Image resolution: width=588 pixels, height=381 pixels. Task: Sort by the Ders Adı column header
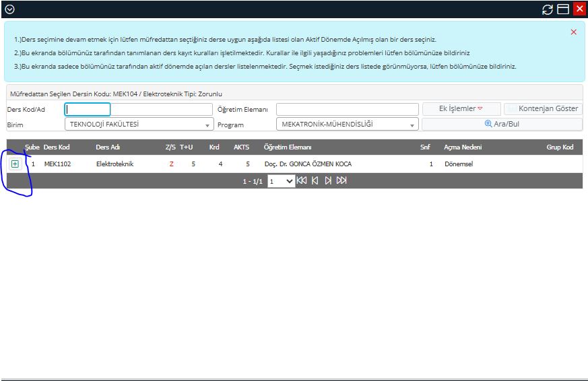(x=108, y=147)
